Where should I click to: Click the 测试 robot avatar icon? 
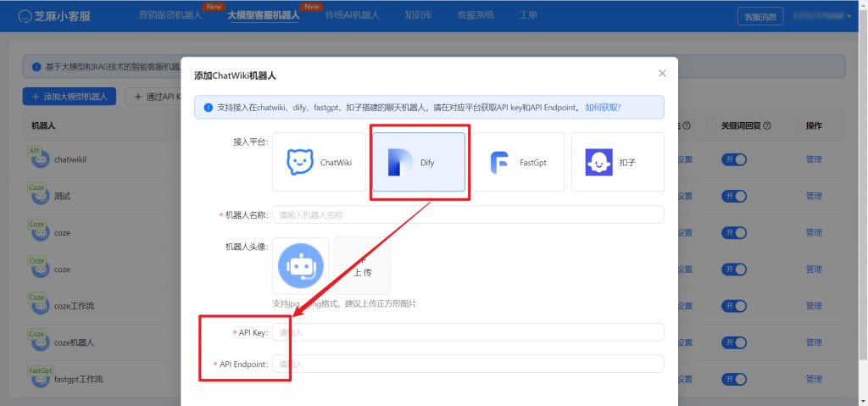click(39, 197)
